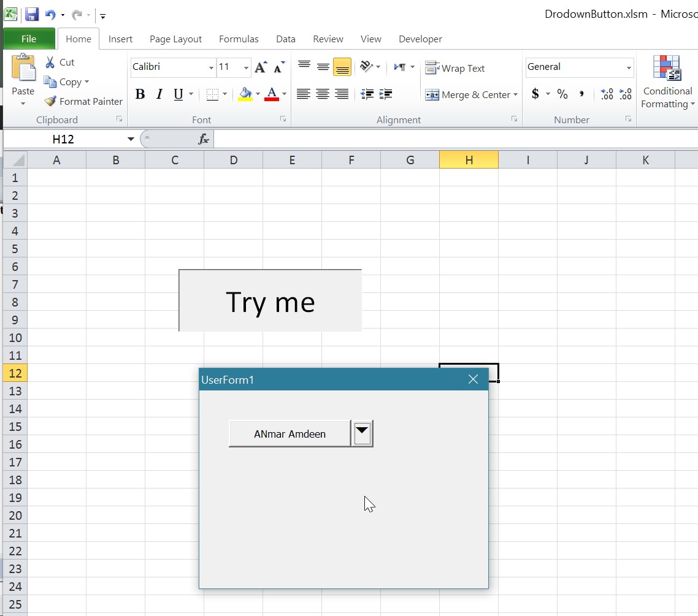The height and width of the screenshot is (616, 698).
Task: Open the Formulas ribbon tab
Action: pos(239,39)
